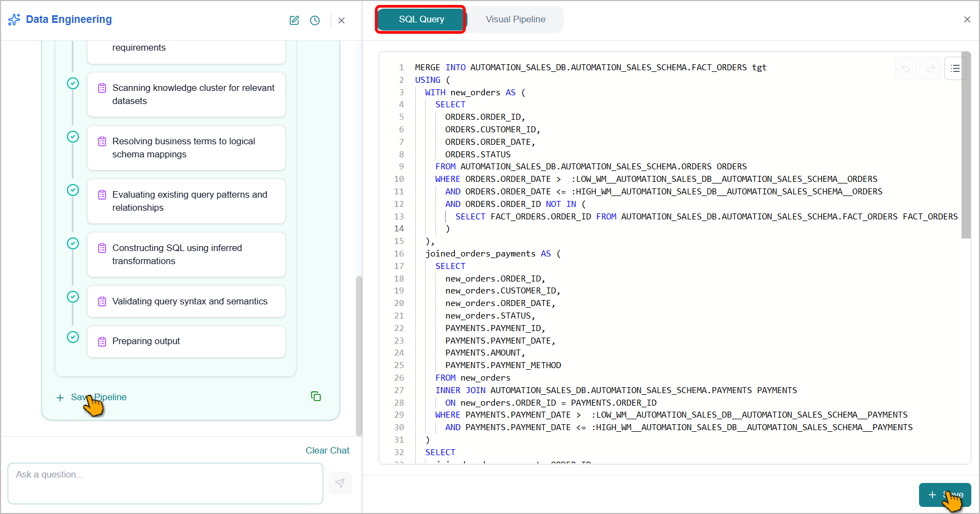The height and width of the screenshot is (514, 980).
Task: Click check icon beside Validating query syntax
Action: (x=73, y=297)
